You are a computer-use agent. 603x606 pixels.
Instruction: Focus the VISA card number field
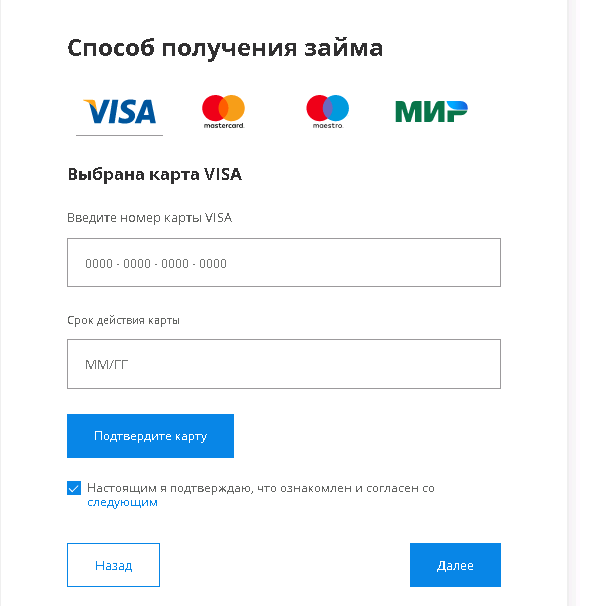tap(283, 263)
